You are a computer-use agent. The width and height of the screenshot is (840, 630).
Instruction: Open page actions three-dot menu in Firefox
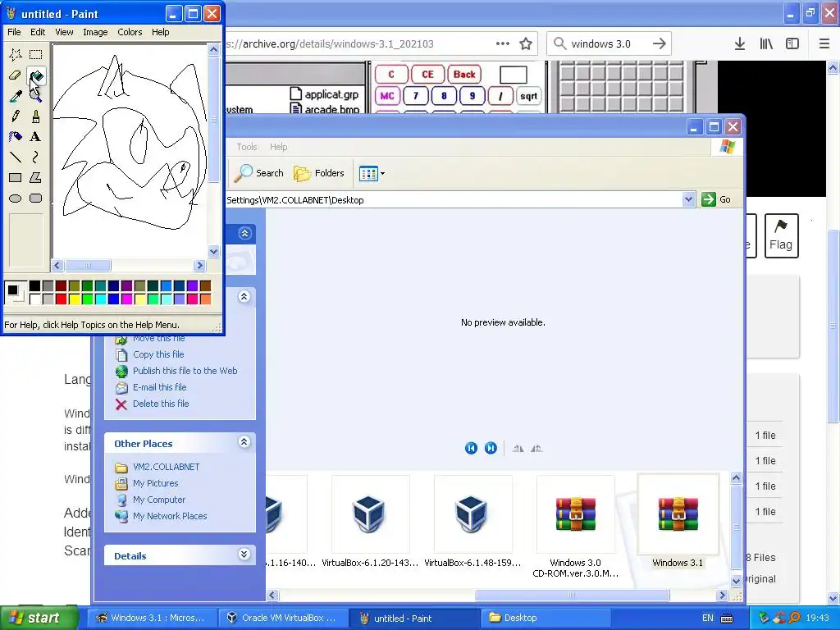[503, 44]
